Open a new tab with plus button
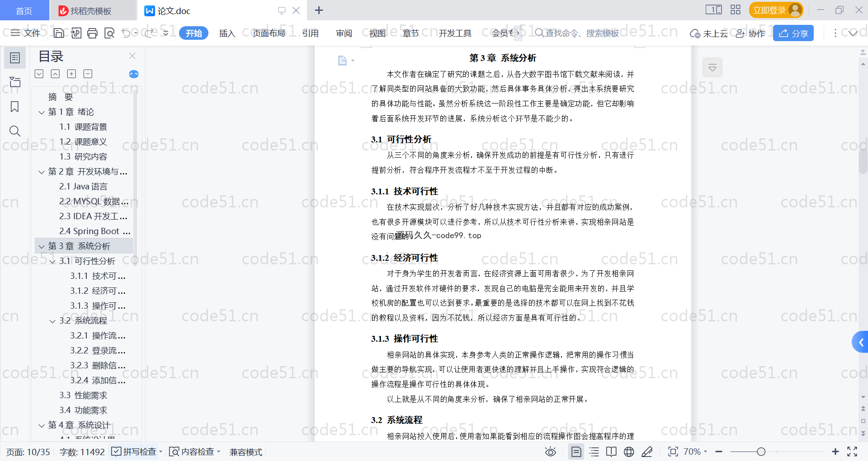The height and width of the screenshot is (461, 868). (x=319, y=10)
